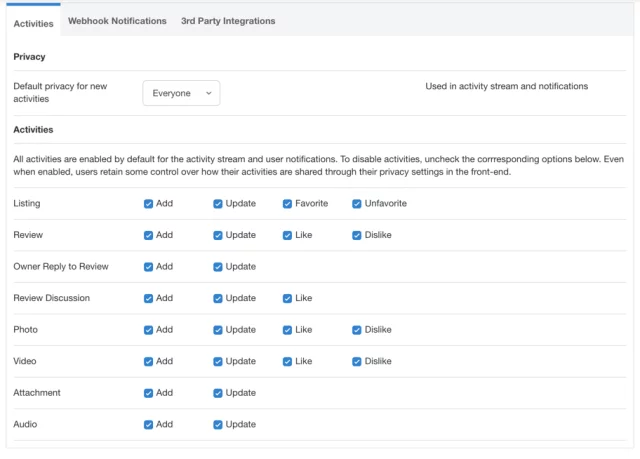The width and height of the screenshot is (640, 459).
Task: Toggle the Audio Update checkbox
Action: [x=218, y=424]
